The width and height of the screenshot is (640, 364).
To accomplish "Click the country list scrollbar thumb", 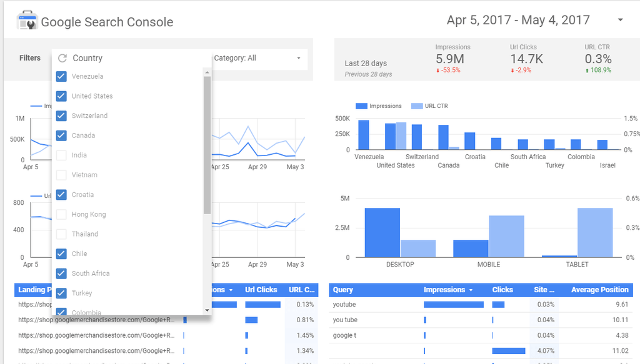I will click(x=207, y=145).
